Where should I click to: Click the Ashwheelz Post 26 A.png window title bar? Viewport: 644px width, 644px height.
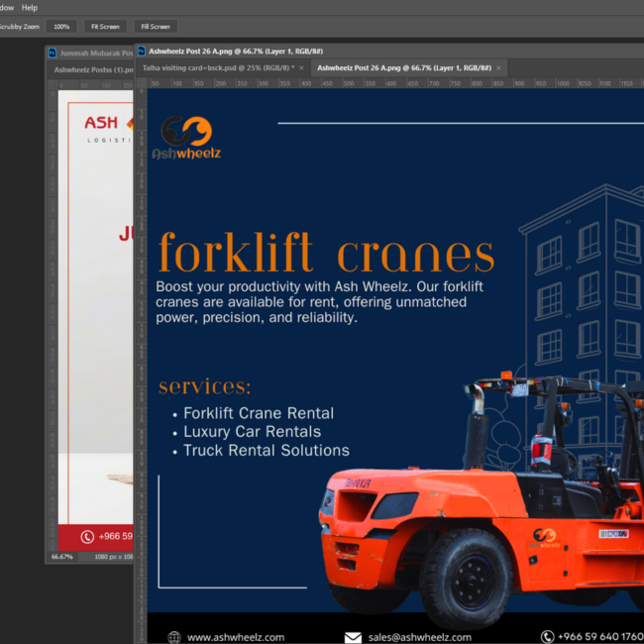pos(389,51)
